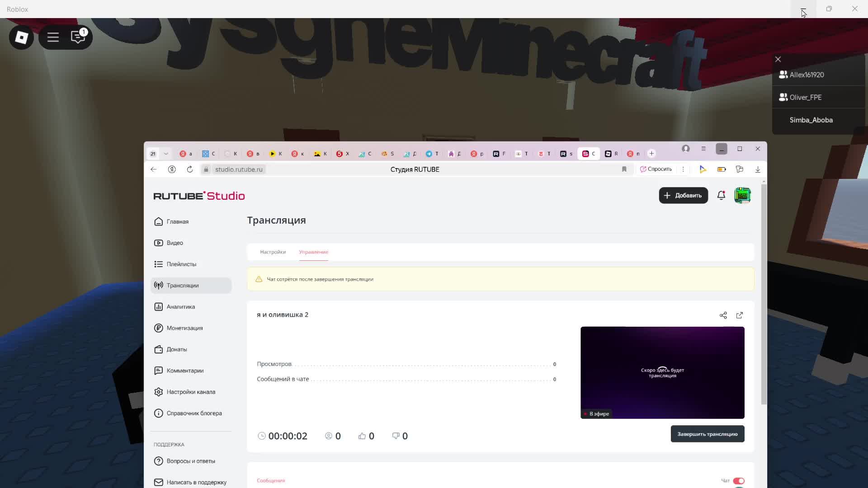Go back in the browser
Viewport: 868px width, 488px height.
coord(154,169)
